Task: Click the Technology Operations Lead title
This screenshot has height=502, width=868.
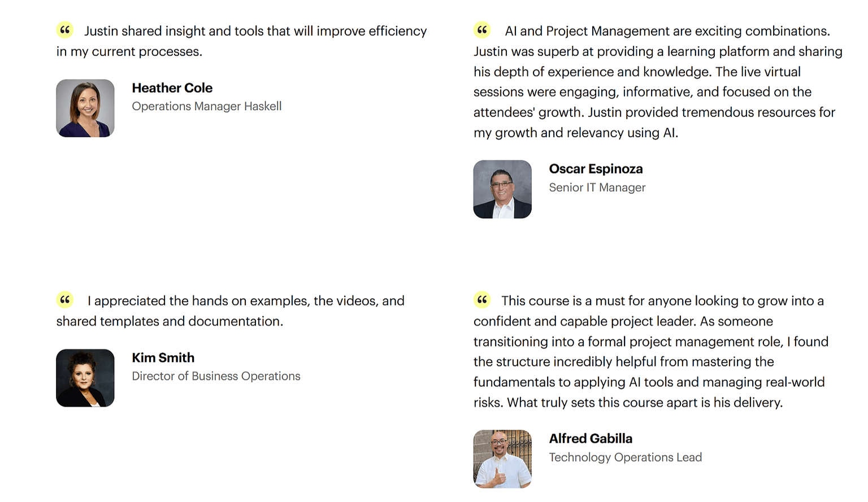Action: pyautogui.click(x=626, y=457)
